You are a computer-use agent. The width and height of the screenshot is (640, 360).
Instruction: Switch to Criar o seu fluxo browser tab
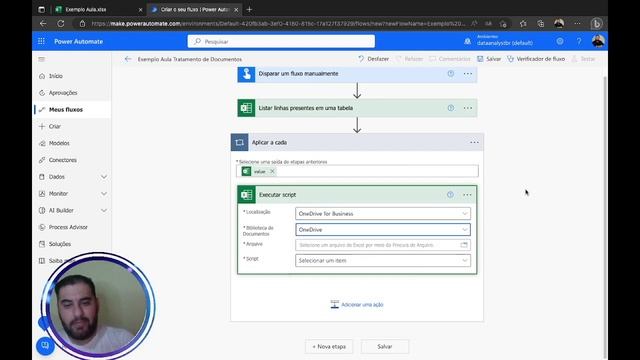[195, 9]
